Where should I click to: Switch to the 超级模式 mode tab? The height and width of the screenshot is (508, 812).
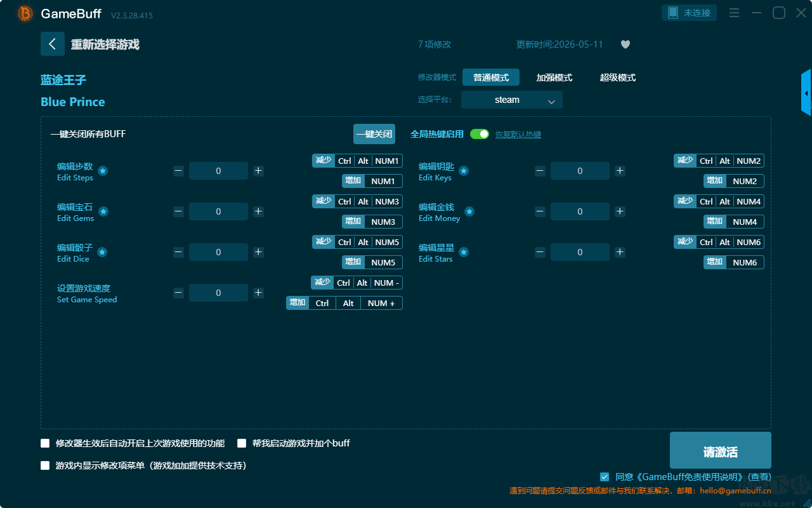pos(618,77)
